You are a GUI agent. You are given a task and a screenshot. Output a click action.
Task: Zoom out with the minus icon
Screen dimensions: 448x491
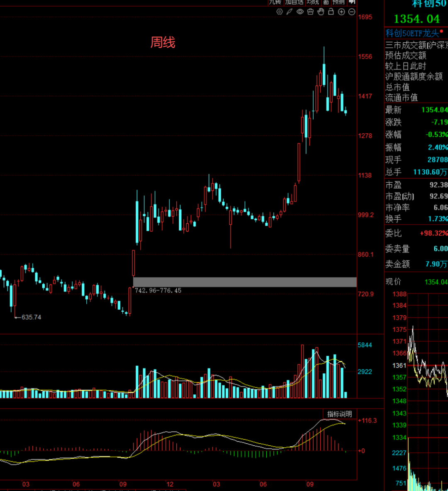352,12
